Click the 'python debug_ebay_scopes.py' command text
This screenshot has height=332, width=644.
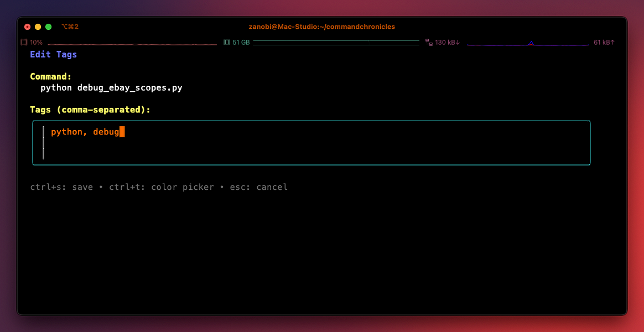tap(111, 88)
